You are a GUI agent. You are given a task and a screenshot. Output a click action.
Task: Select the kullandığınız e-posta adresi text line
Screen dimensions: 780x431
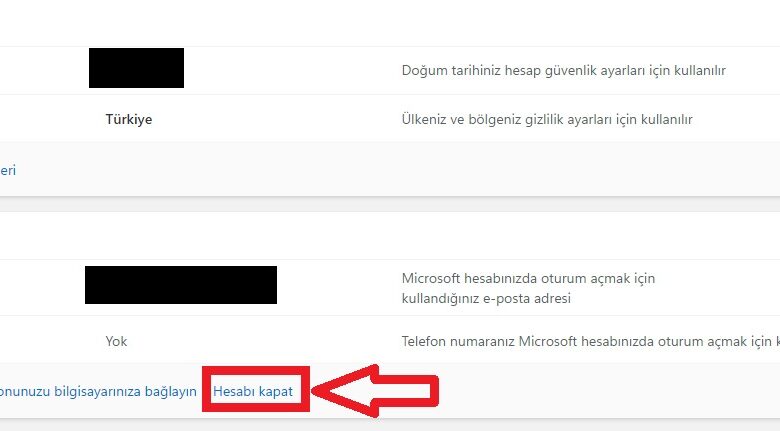(486, 299)
